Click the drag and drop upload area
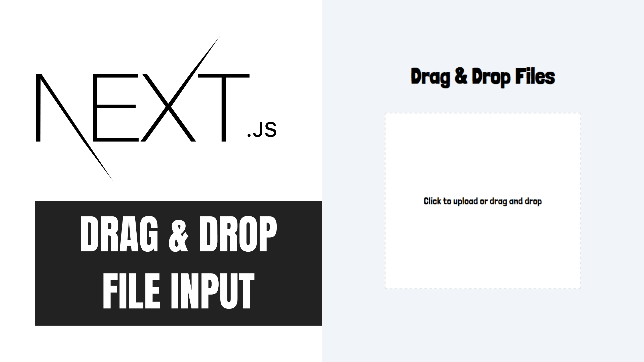 tap(482, 201)
